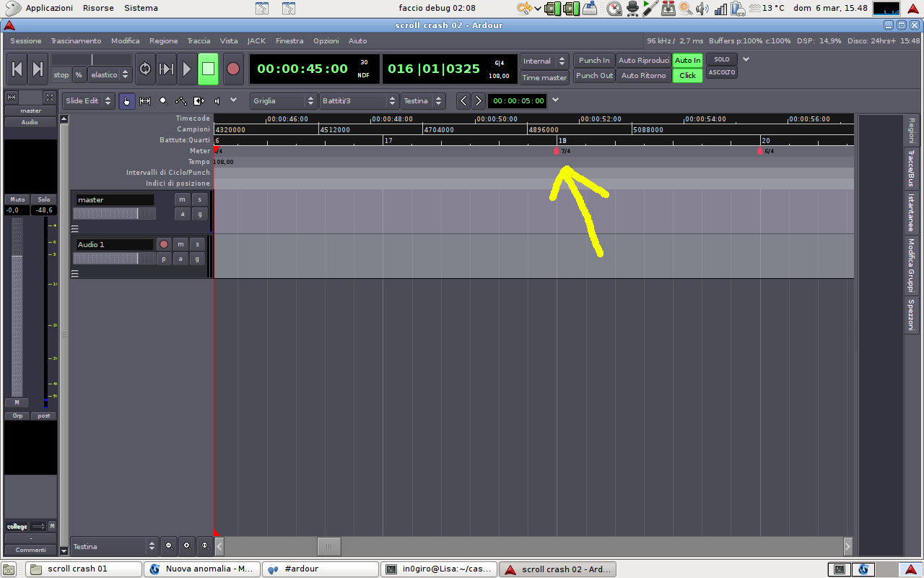
Task: Open the Sessione menu
Action: [26, 41]
